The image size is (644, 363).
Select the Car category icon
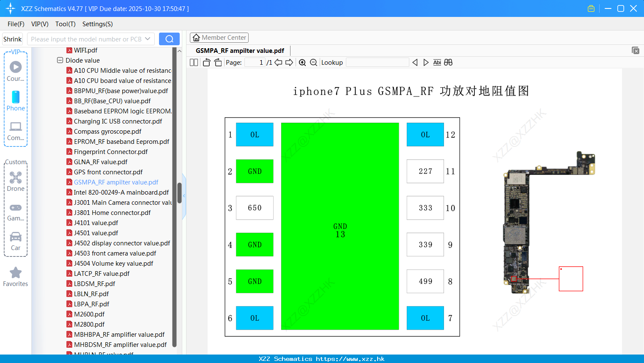[16, 241]
